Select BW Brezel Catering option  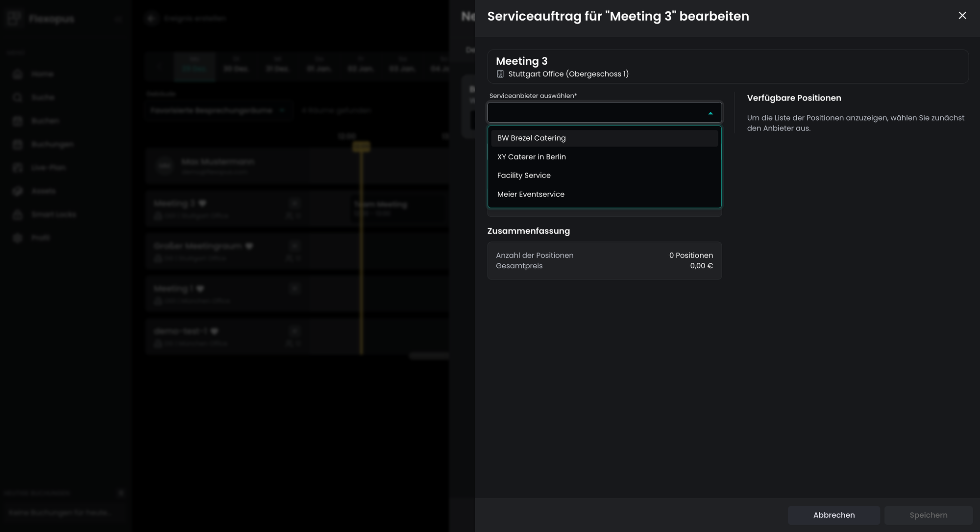531,138
